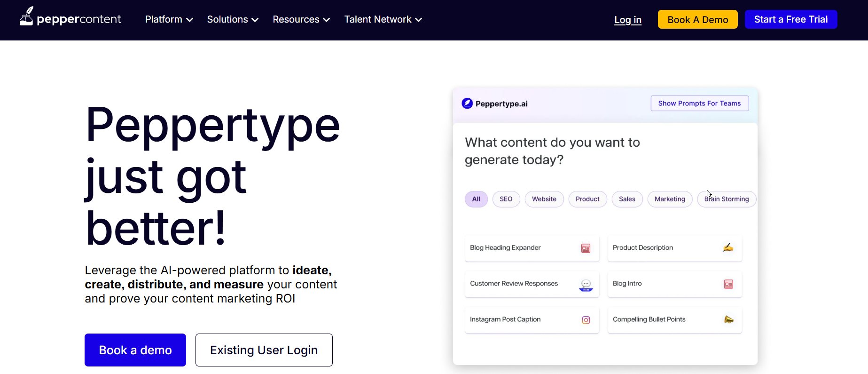Open the Platform menu

[169, 19]
